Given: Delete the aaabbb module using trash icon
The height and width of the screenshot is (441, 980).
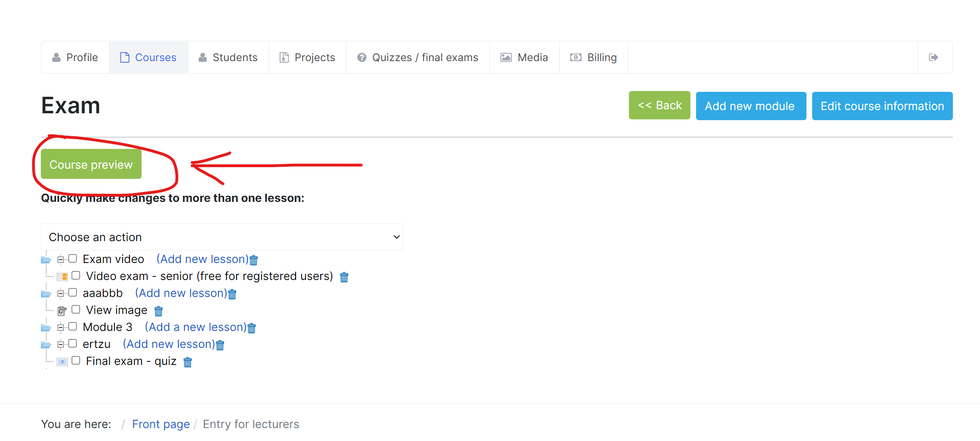Looking at the screenshot, I should click(x=232, y=294).
